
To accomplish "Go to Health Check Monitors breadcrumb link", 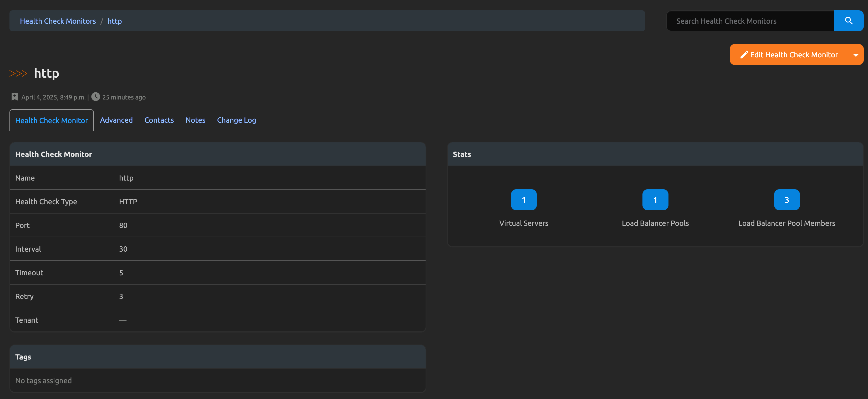I will [x=58, y=21].
